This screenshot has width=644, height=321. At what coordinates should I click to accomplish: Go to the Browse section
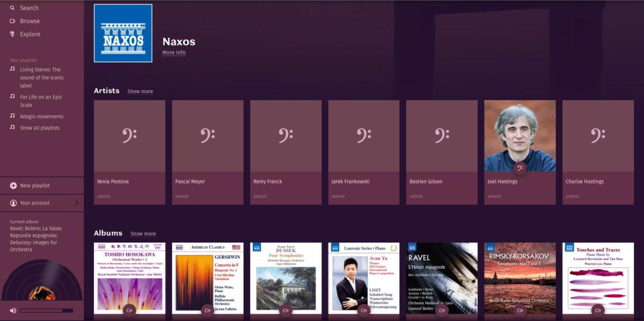point(30,21)
